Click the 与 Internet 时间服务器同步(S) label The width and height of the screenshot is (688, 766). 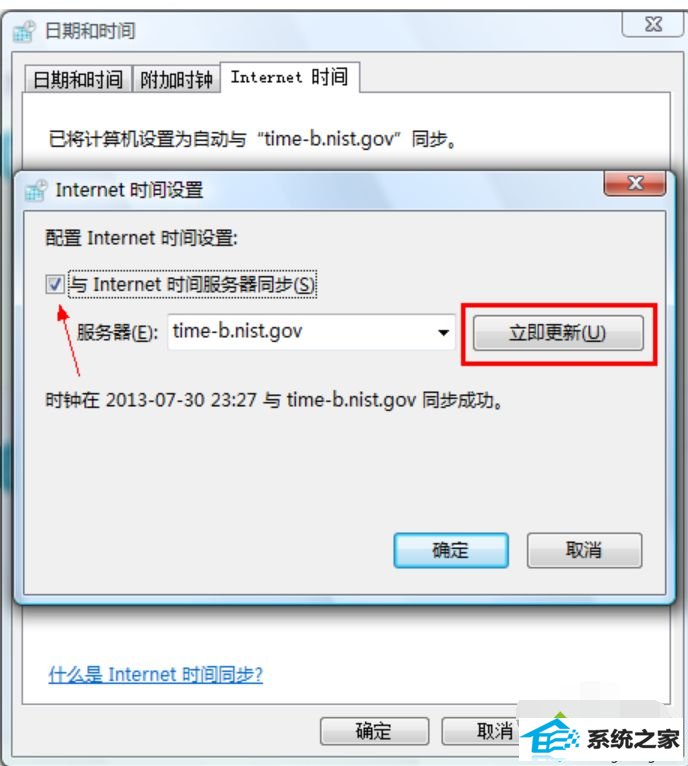point(192,284)
